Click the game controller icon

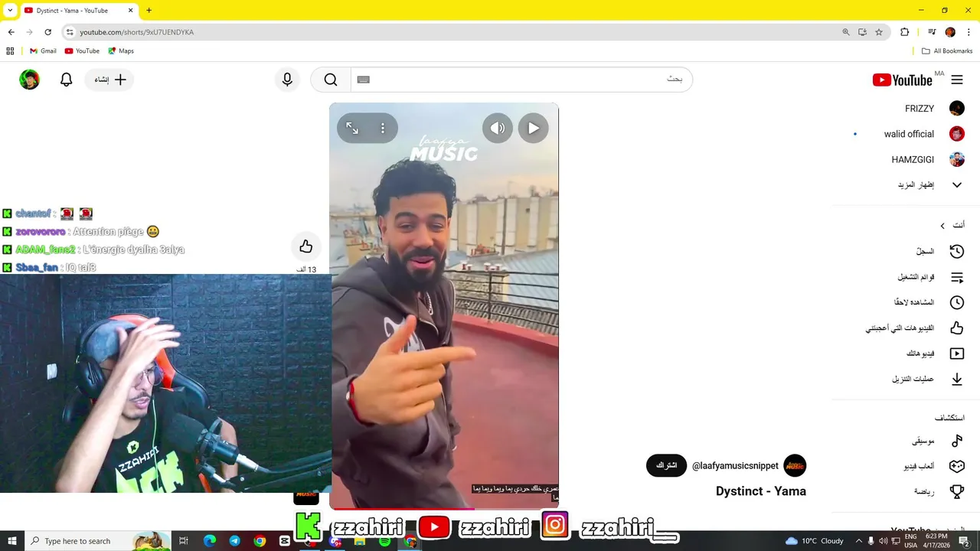957,466
